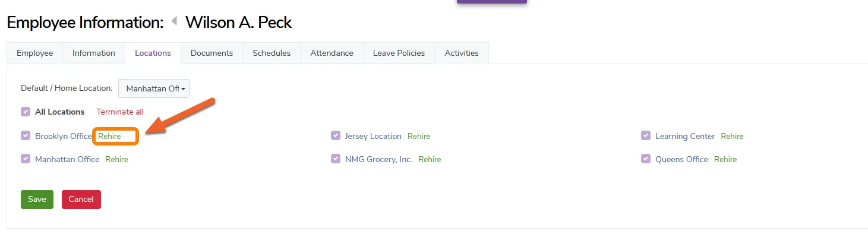Click the Jersey Location name
The width and height of the screenshot is (868, 250).
pos(373,136)
